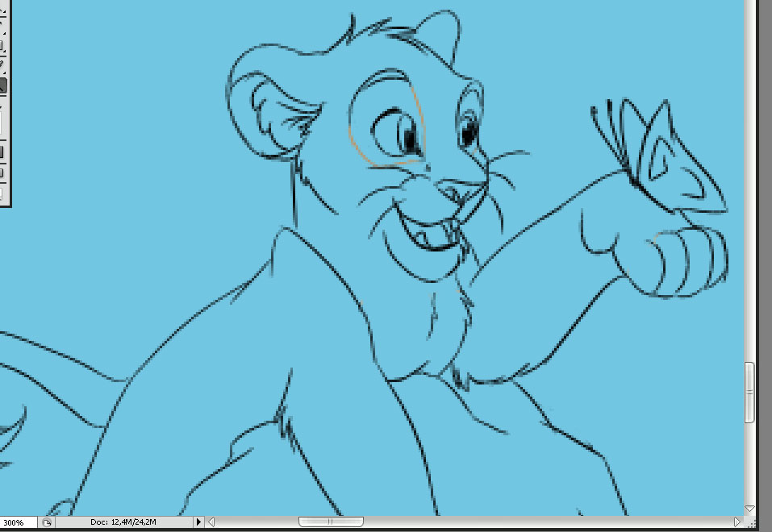Click the vertical scrollbar down arrow
772x532 pixels.
pyautogui.click(x=749, y=509)
